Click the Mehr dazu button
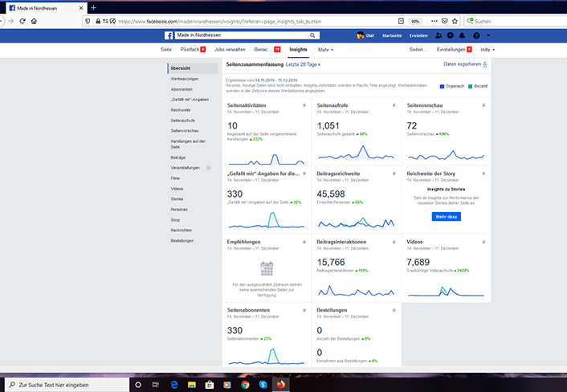Screen dimensions: 567x392 (447, 217)
